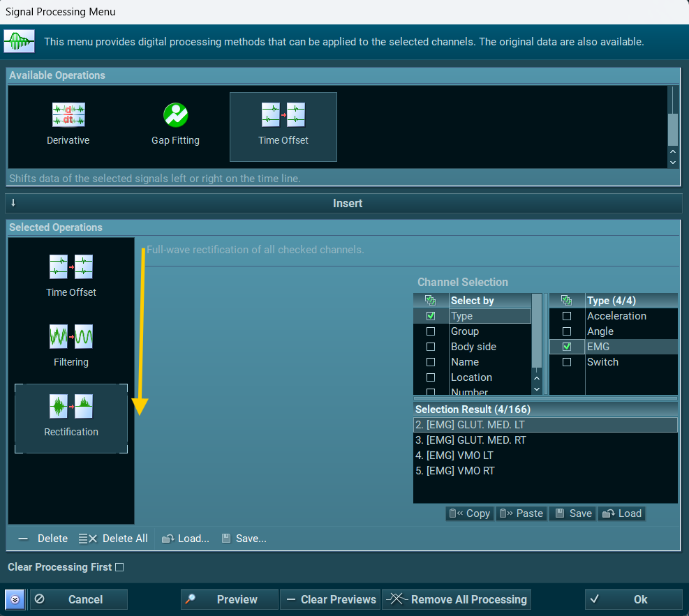Click the Preview button
The image size is (689, 616).
230,599
